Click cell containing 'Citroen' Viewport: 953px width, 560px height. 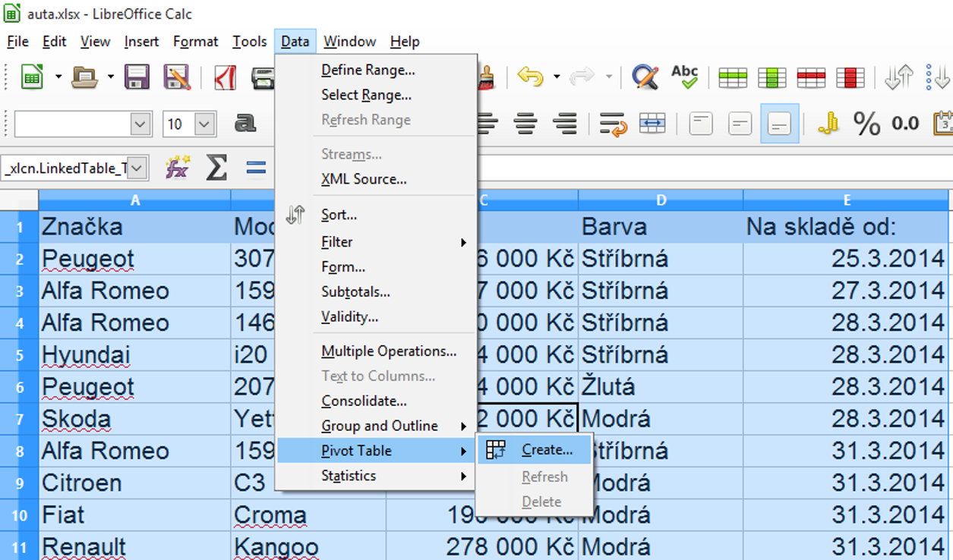tap(134, 483)
